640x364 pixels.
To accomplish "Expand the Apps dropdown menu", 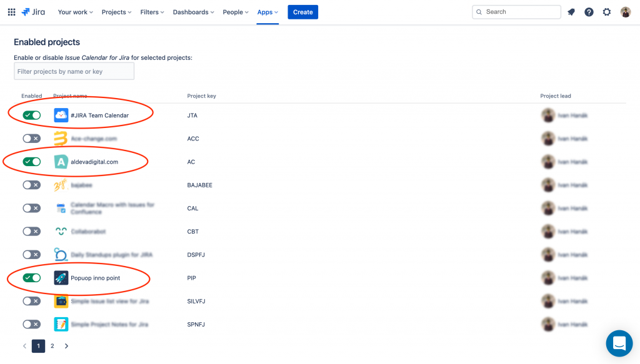I will point(267,12).
